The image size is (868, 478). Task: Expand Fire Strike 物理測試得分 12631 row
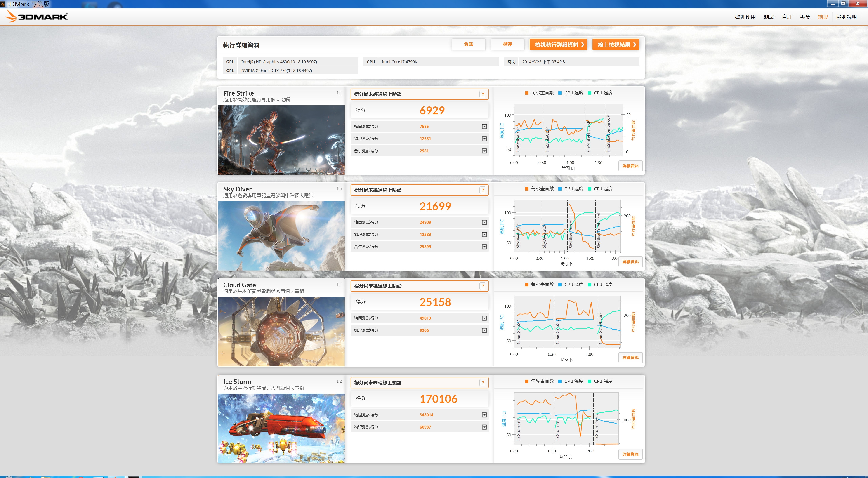(x=484, y=139)
